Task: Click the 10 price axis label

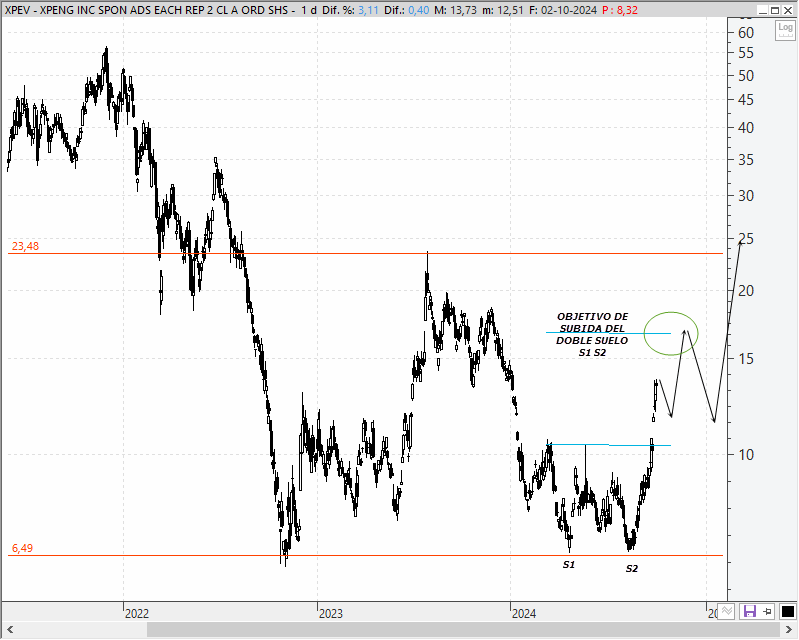Action: pyautogui.click(x=745, y=455)
